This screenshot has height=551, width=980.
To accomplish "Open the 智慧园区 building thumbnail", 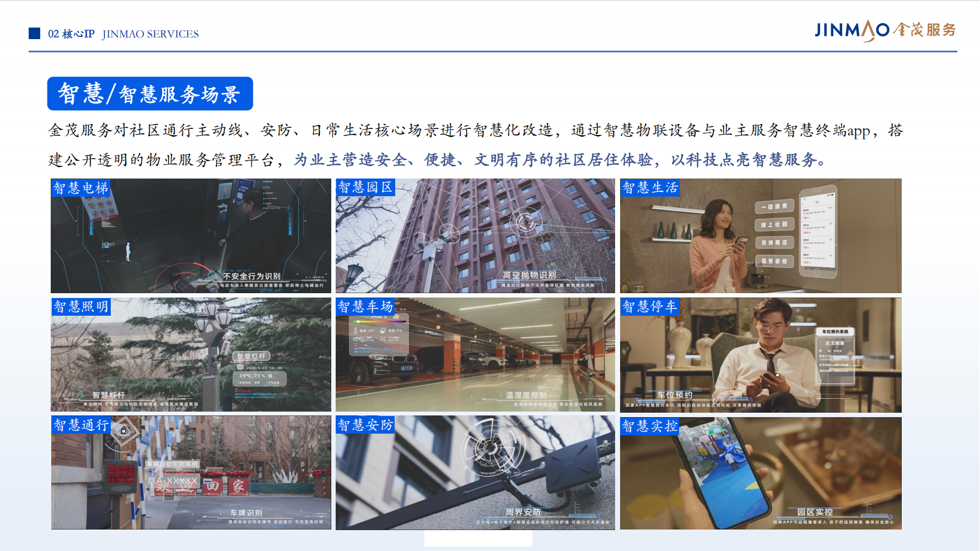I will pos(475,236).
